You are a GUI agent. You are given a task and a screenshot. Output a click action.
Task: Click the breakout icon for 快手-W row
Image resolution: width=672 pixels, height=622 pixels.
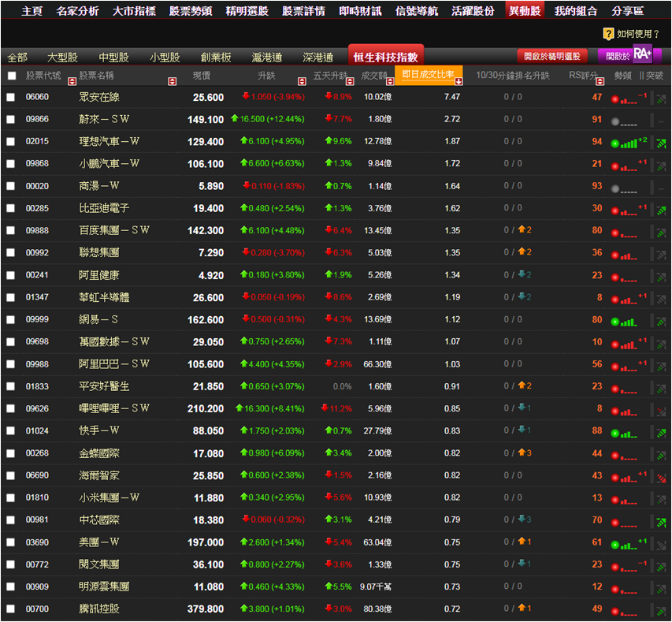pyautogui.click(x=661, y=432)
